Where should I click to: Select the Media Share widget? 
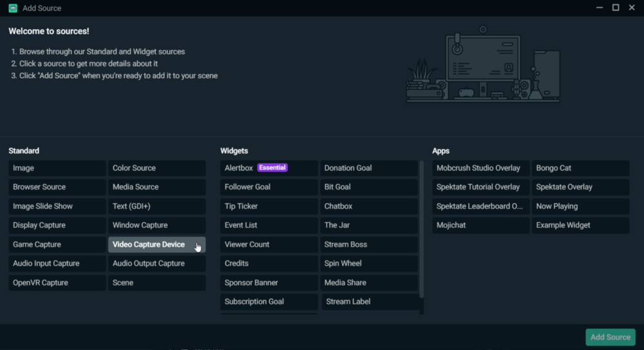click(x=369, y=282)
